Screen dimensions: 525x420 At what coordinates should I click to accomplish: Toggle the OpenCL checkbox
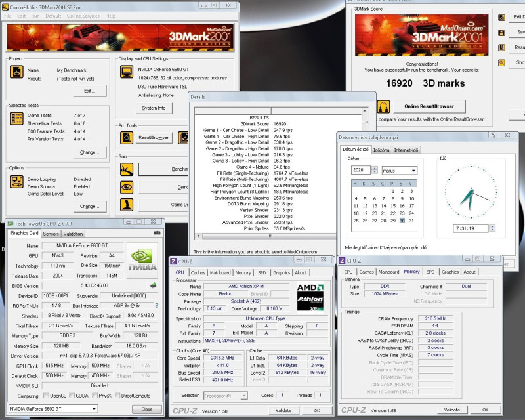tap(46, 396)
